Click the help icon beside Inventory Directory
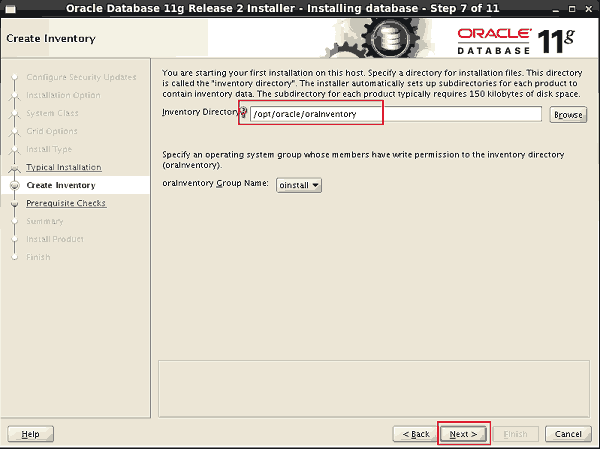 (244, 111)
